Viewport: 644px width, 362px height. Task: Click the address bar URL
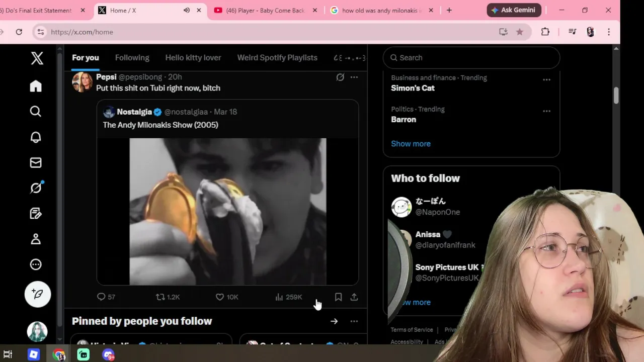pyautogui.click(x=82, y=32)
